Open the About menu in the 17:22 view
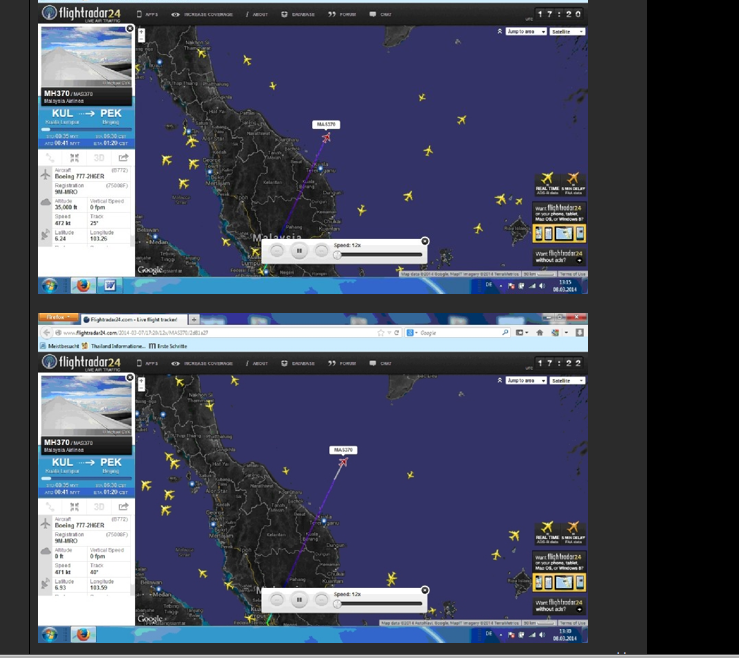739x658 pixels. tap(257, 363)
